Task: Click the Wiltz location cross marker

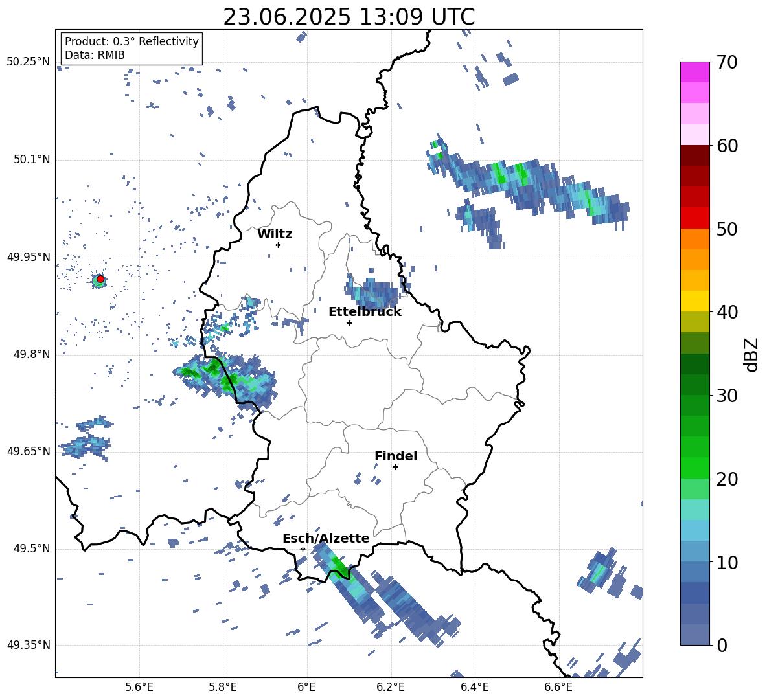Action: click(x=279, y=245)
